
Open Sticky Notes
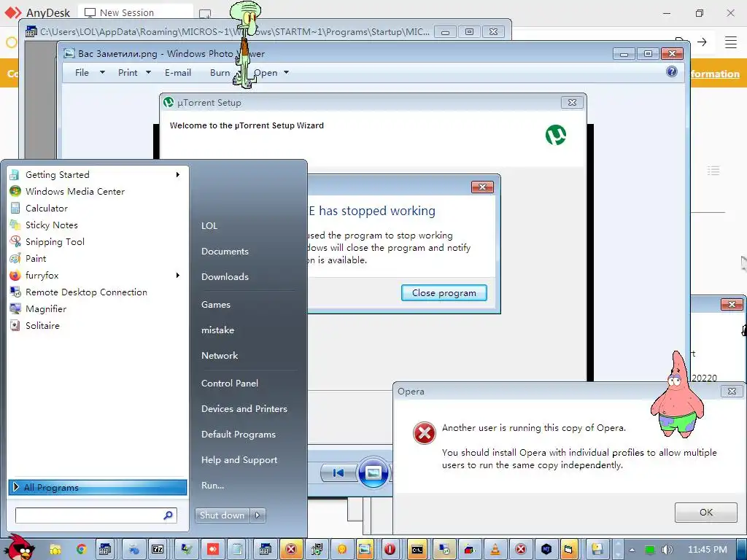coord(98,225)
